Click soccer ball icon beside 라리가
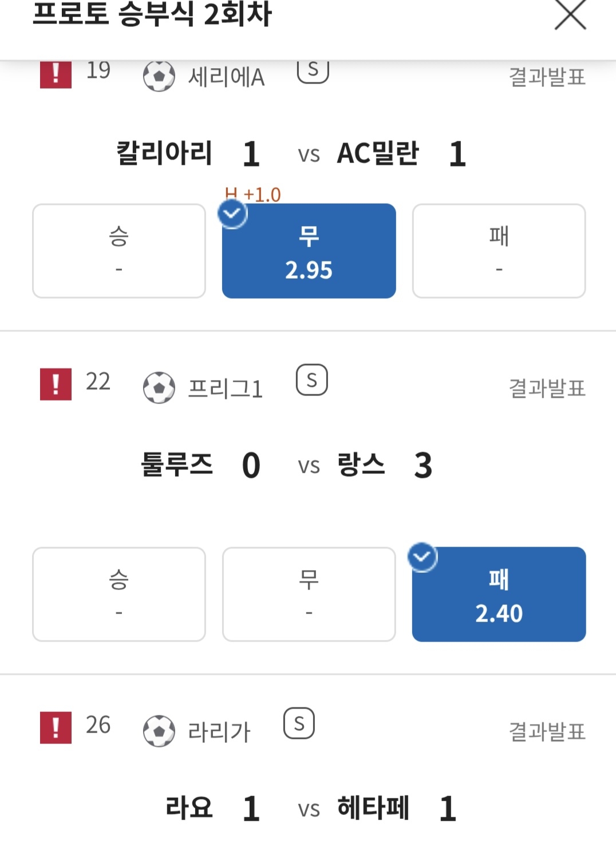 159,731
